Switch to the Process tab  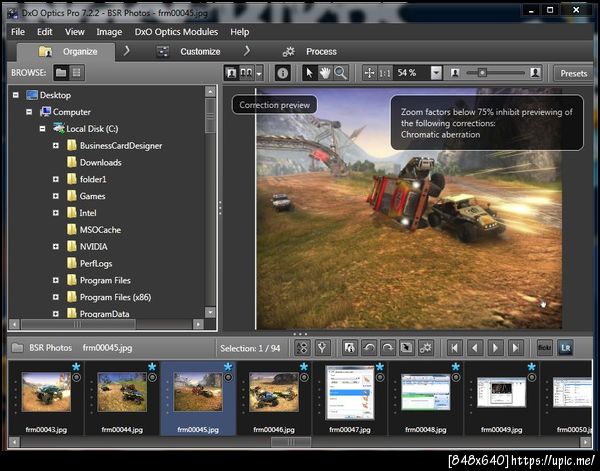click(310, 52)
